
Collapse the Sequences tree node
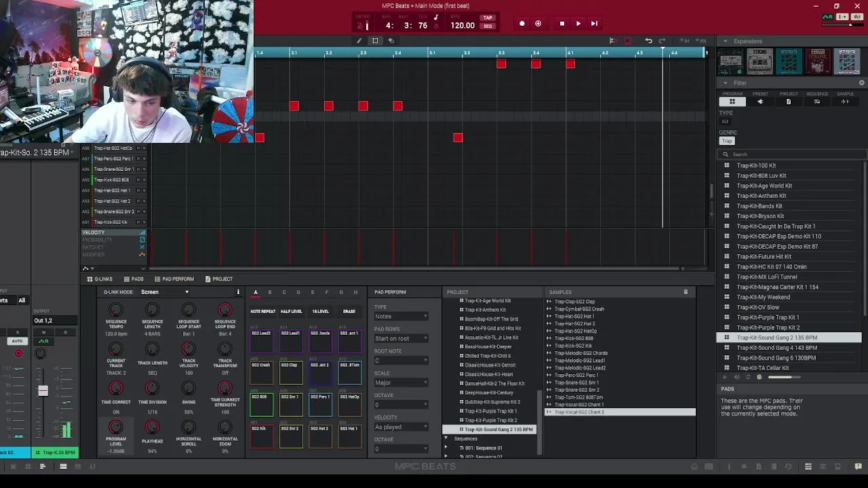click(446, 439)
